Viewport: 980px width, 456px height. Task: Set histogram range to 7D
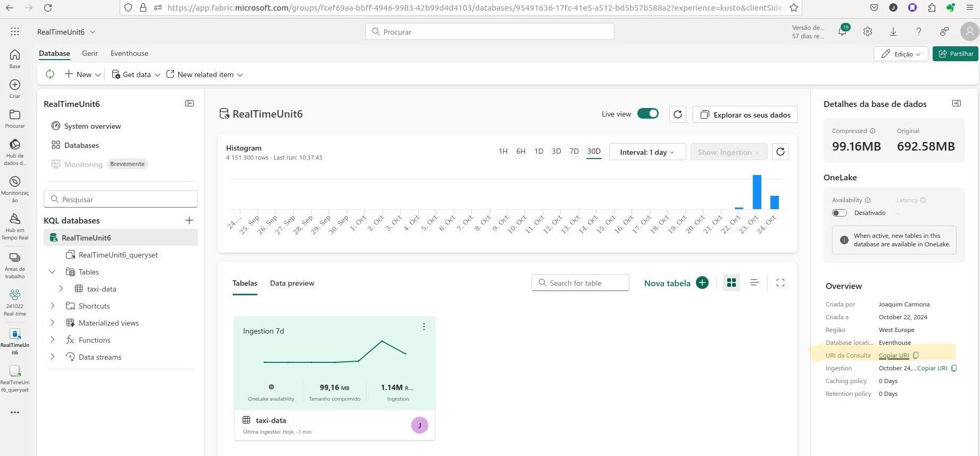click(574, 152)
